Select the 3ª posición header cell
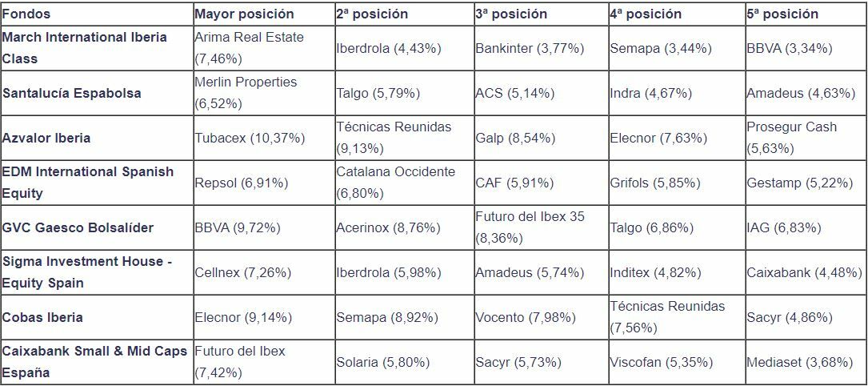Screen dimensions: 868x386 (x=511, y=14)
